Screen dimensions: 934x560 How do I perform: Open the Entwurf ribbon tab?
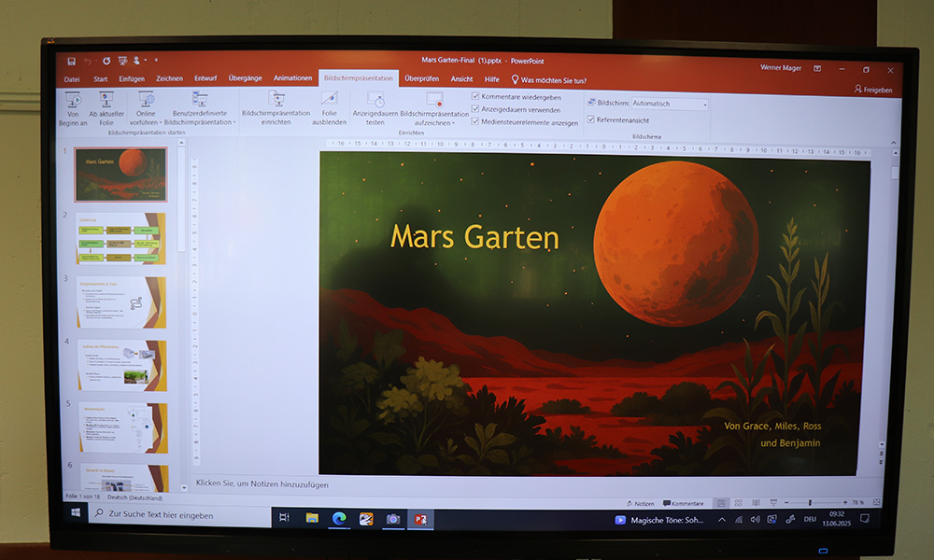(205, 78)
